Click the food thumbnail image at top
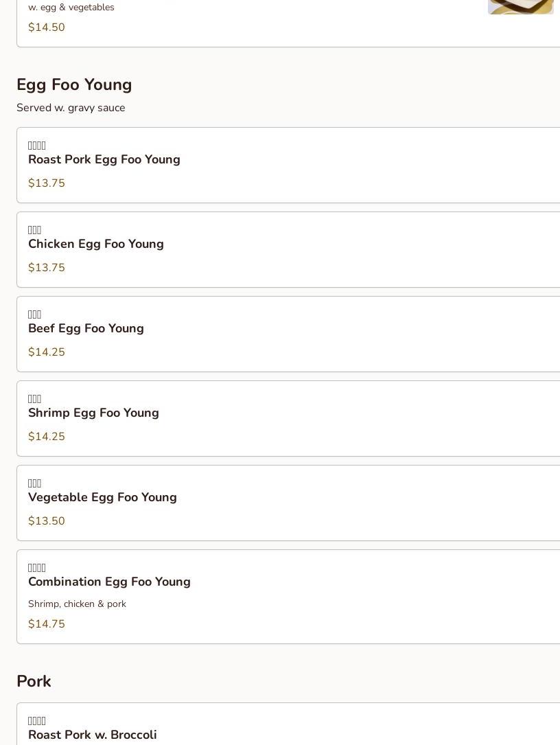 [x=520, y=6]
